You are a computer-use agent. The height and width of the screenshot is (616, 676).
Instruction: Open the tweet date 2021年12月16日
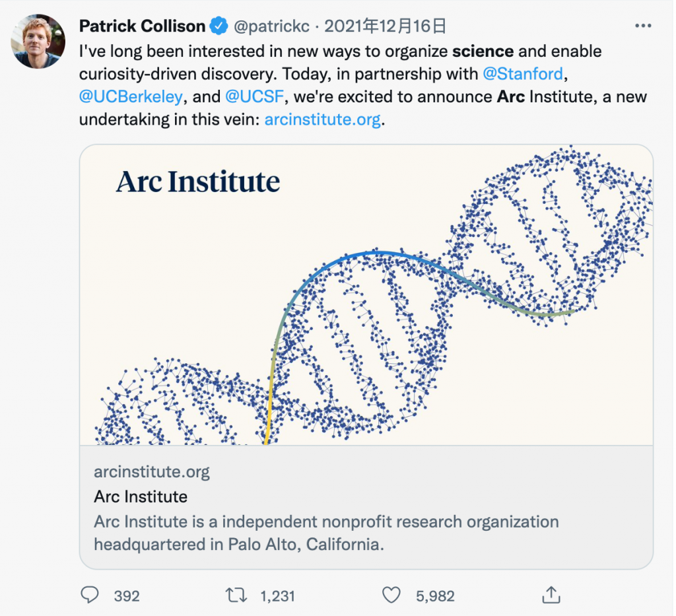[386, 26]
